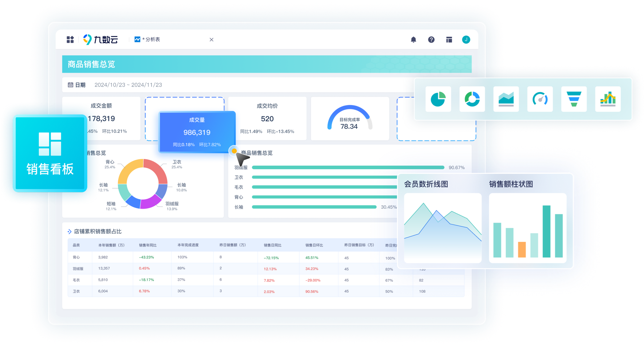Open the app grid menu icon
This screenshot has width=644, height=347.
(x=70, y=40)
